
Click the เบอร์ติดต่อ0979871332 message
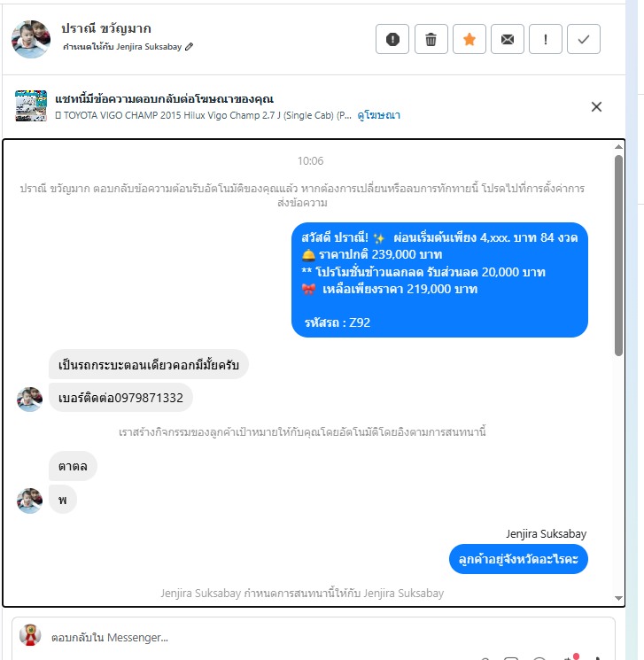pos(120,398)
